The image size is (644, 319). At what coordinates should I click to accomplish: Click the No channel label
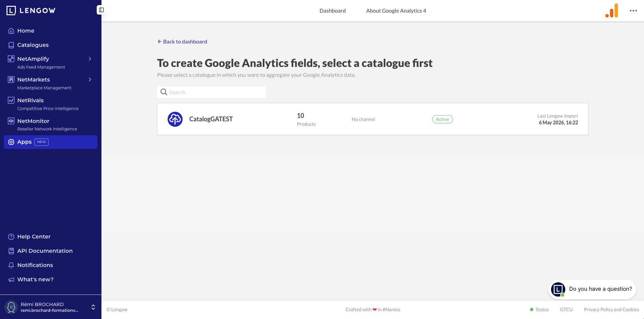[363, 119]
